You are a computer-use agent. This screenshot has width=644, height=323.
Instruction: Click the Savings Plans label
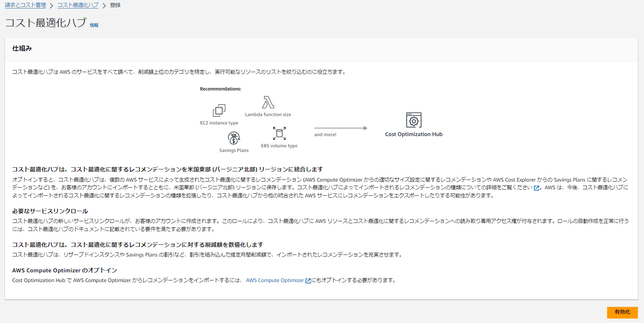point(234,151)
